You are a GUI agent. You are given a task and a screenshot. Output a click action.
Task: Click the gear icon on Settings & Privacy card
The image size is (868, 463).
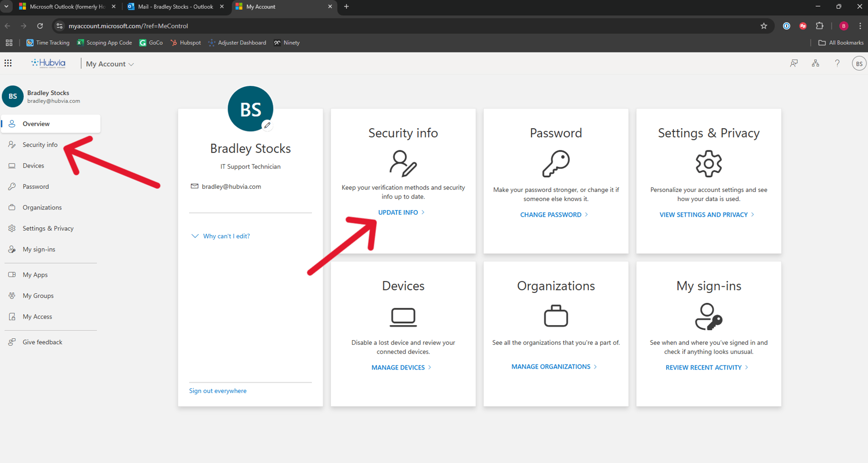(x=709, y=163)
